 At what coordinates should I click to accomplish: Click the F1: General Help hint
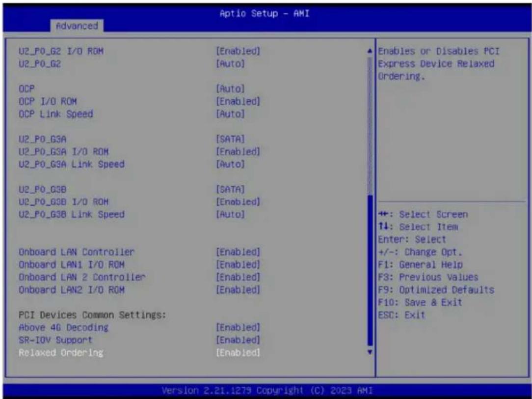(x=421, y=265)
